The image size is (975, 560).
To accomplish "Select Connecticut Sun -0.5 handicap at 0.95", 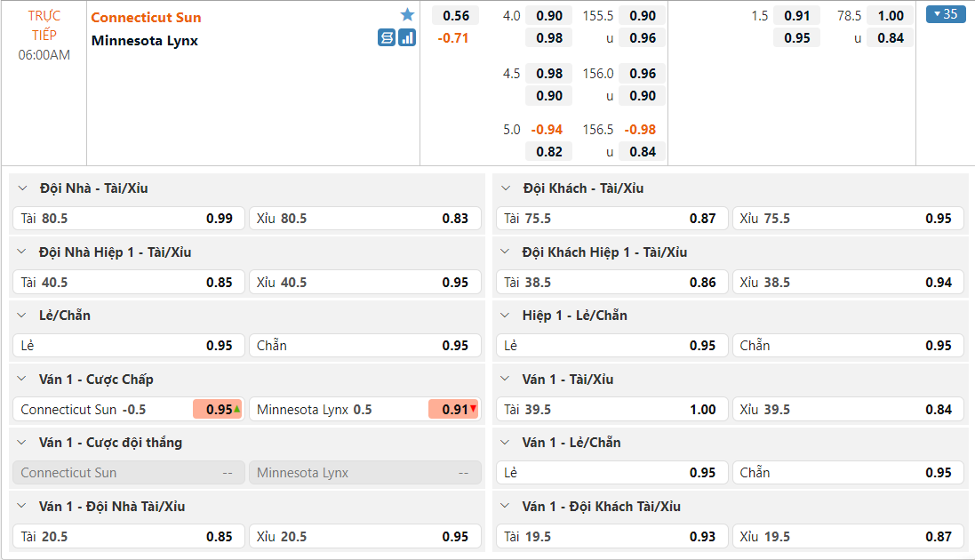I will coord(128,410).
